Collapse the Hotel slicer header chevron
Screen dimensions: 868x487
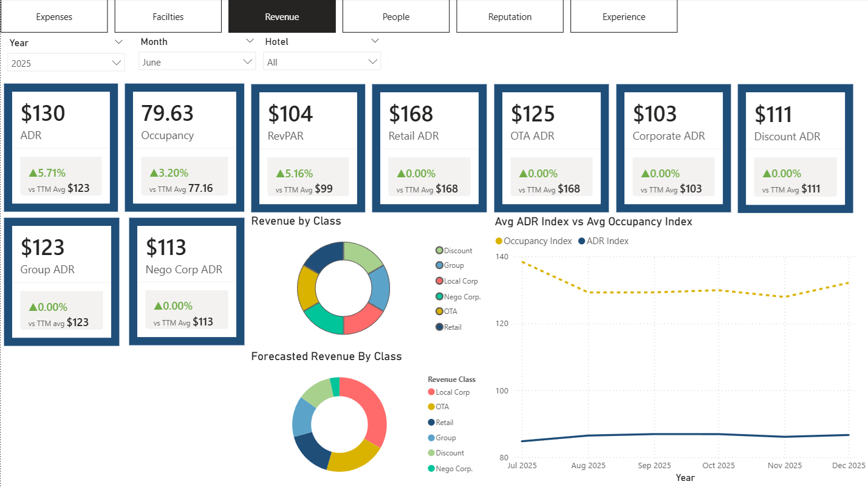coord(375,41)
